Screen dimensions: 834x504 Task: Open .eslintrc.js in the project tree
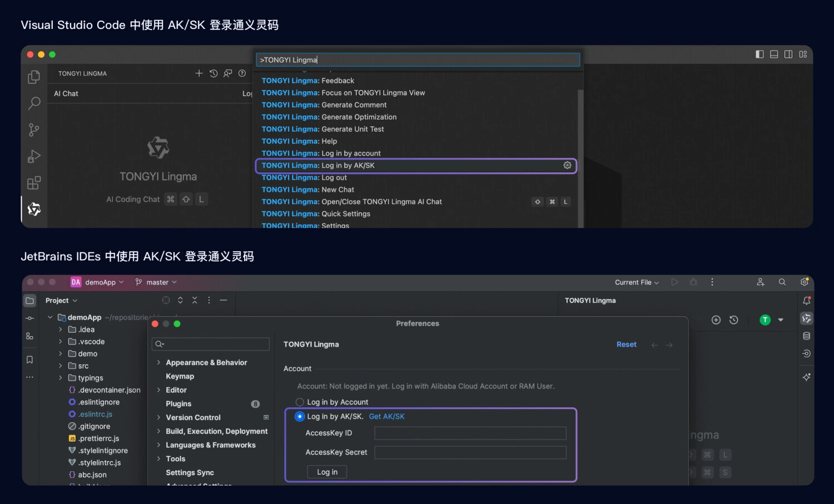tap(95, 414)
